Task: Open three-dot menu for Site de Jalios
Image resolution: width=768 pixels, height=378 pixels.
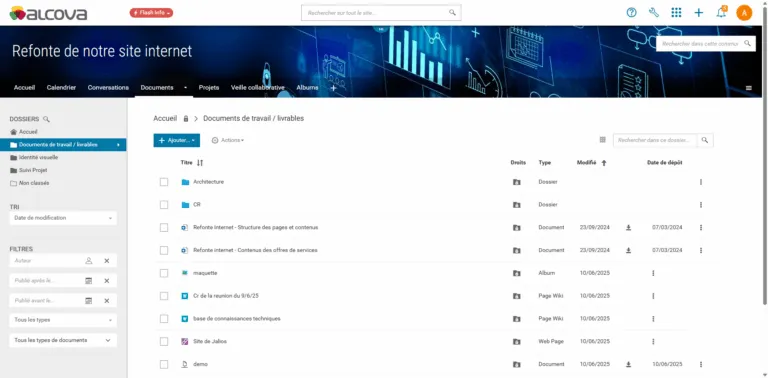Action: pyautogui.click(x=653, y=342)
